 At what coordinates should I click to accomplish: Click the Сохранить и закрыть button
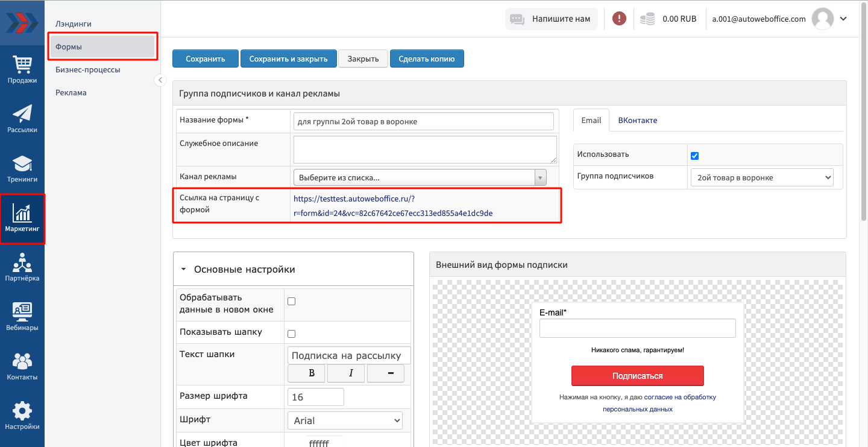coord(288,59)
